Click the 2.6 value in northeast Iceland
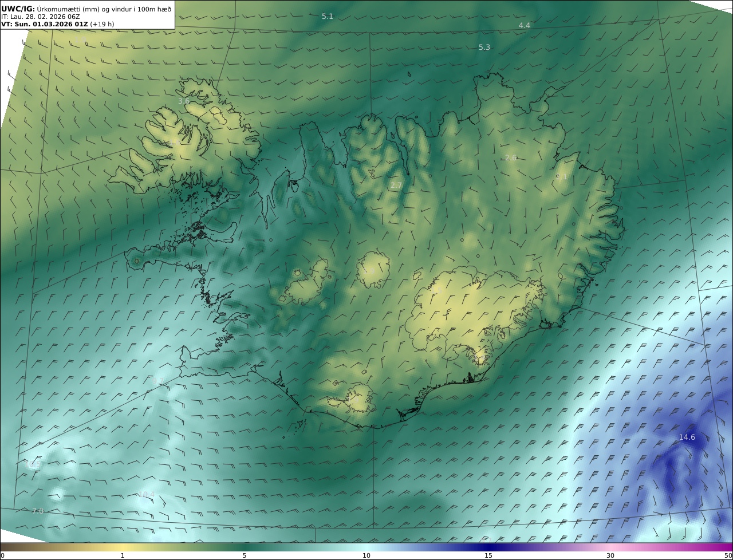This screenshot has height=560, width=733. click(511, 158)
